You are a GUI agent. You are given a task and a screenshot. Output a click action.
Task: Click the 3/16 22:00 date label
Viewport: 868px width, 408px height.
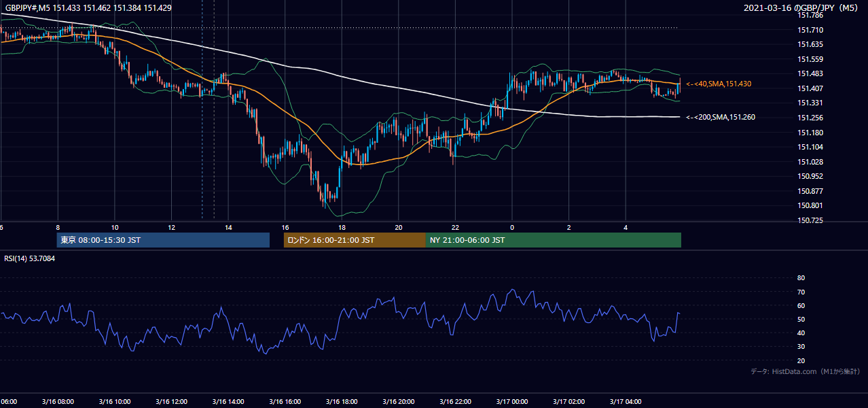454,401
